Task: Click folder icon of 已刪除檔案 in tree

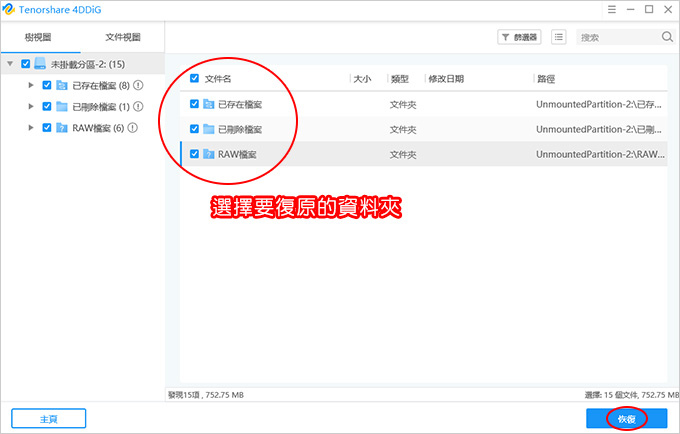Action: tap(62, 106)
